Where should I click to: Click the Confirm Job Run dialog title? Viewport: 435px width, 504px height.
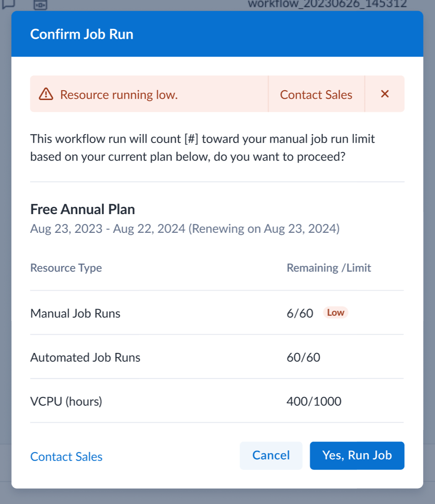tap(82, 34)
